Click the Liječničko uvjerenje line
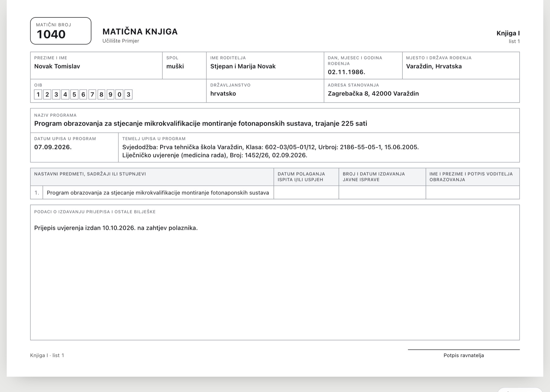 click(215, 155)
